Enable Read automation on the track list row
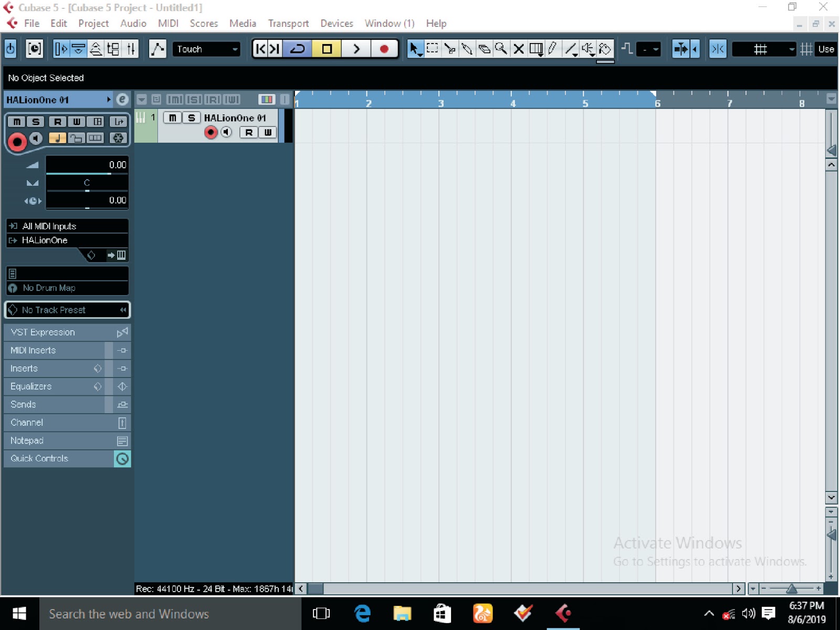 pos(248,132)
